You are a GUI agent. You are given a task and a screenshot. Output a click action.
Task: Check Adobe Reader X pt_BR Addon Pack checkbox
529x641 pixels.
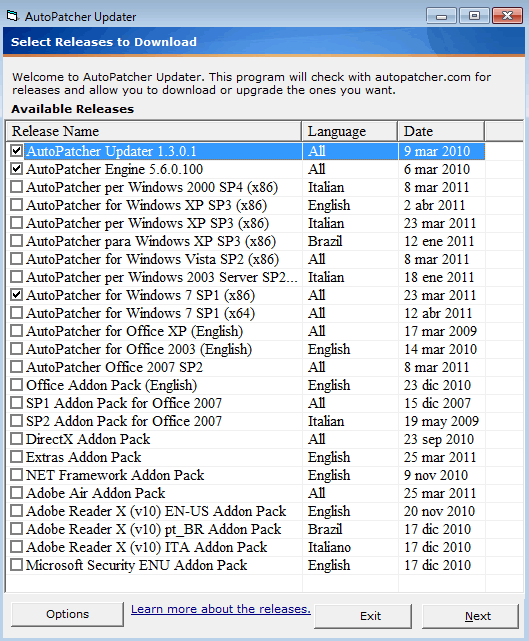tap(16, 529)
